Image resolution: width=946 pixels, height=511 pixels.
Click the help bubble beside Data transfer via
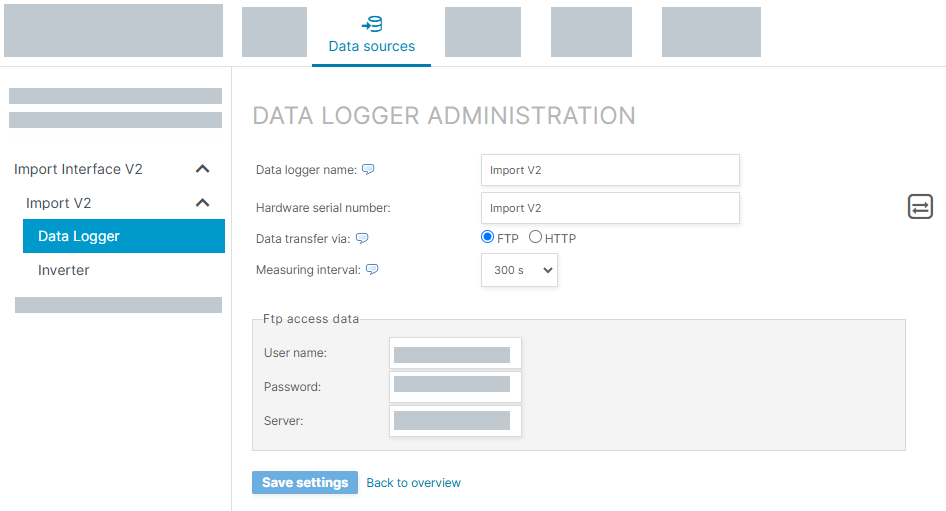coord(362,238)
